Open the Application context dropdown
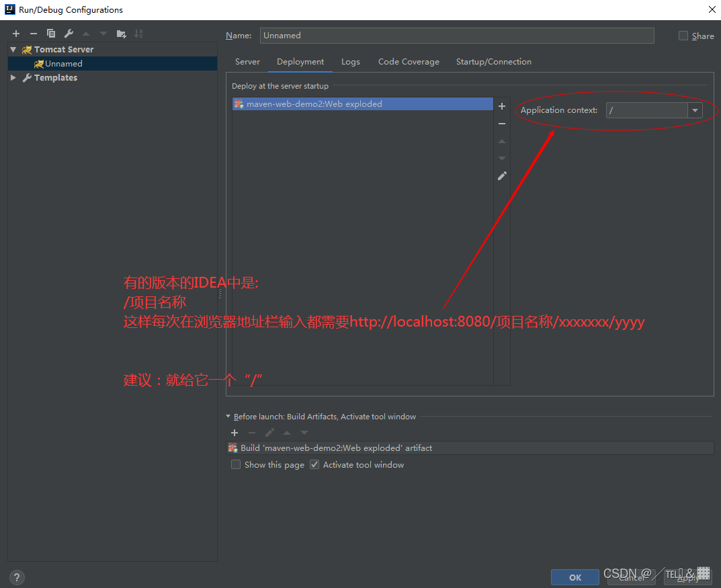721x588 pixels. [x=695, y=110]
